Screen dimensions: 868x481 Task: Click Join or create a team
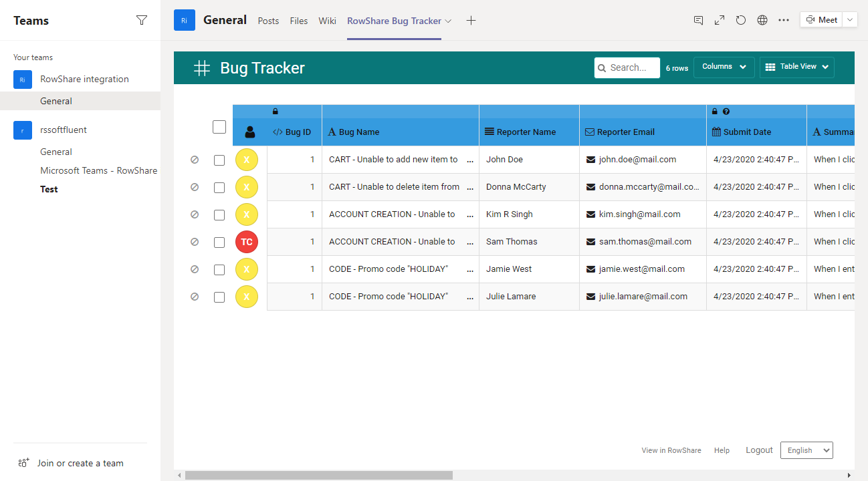[80, 463]
